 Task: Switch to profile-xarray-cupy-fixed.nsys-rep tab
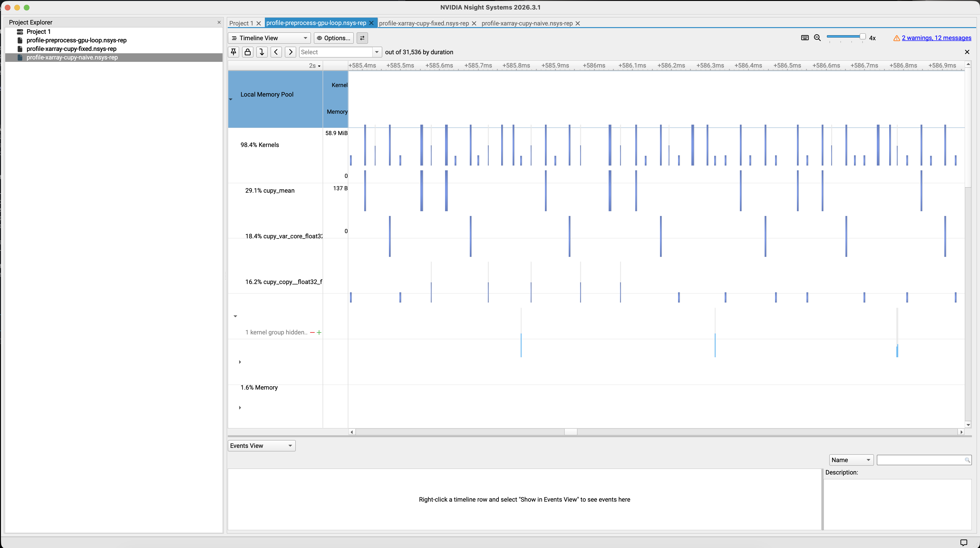click(x=424, y=23)
